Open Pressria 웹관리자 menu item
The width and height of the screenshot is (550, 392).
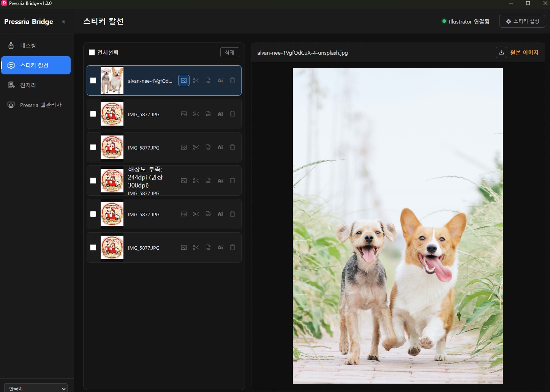(x=36, y=105)
